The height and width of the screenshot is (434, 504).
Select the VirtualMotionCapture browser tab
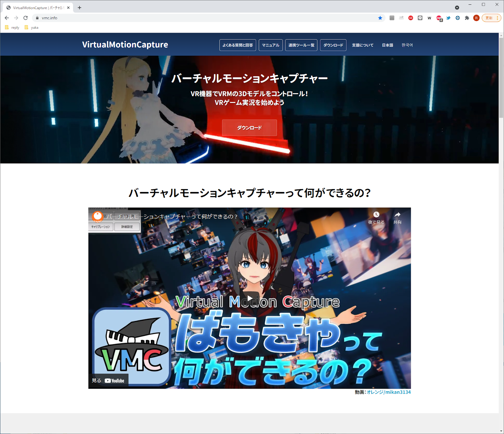point(38,8)
